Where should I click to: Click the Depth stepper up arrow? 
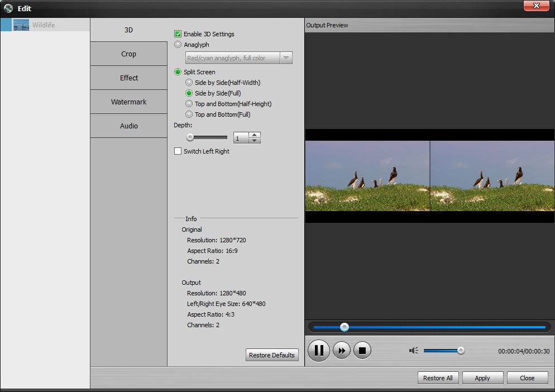click(254, 134)
